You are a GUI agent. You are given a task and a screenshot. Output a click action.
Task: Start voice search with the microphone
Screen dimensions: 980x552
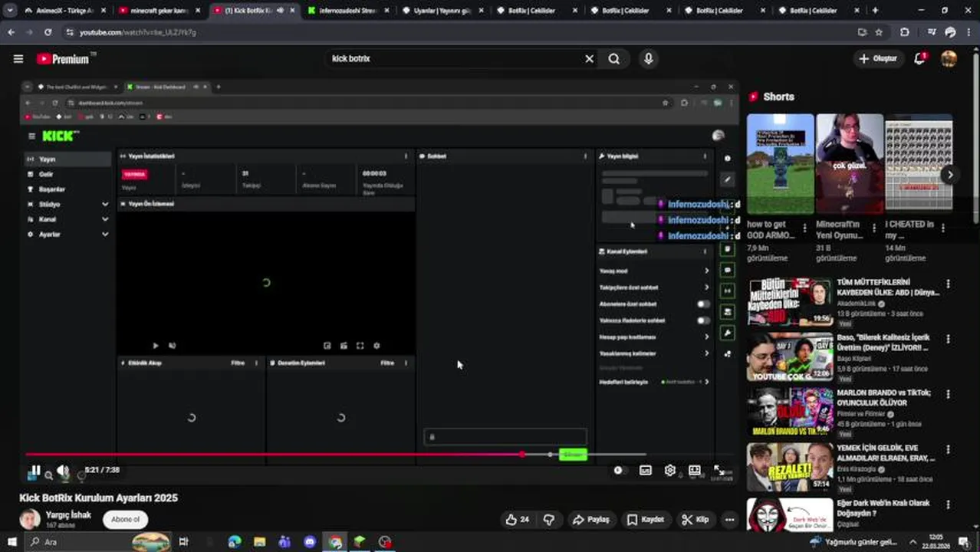[649, 59]
